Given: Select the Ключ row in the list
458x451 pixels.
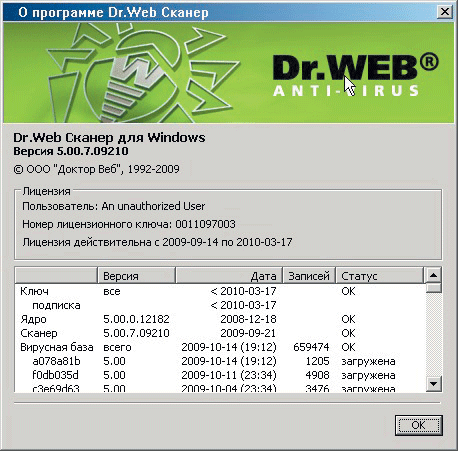Looking at the screenshot, I should pyautogui.click(x=220, y=291).
